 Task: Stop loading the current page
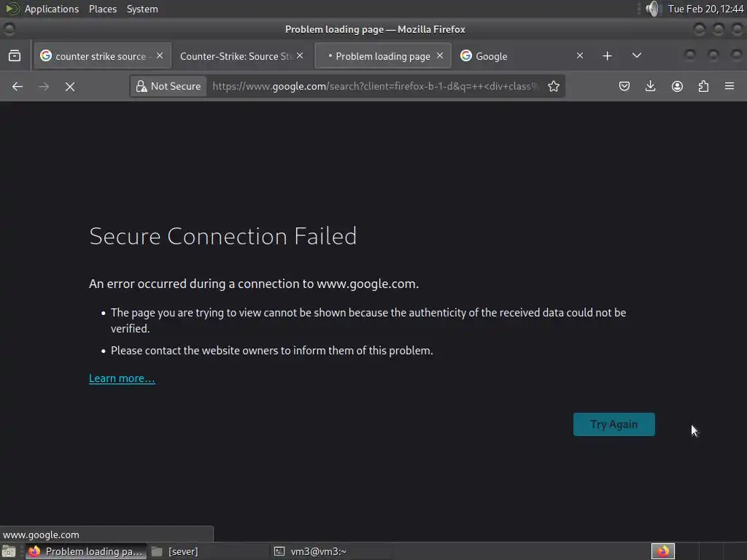tap(70, 86)
